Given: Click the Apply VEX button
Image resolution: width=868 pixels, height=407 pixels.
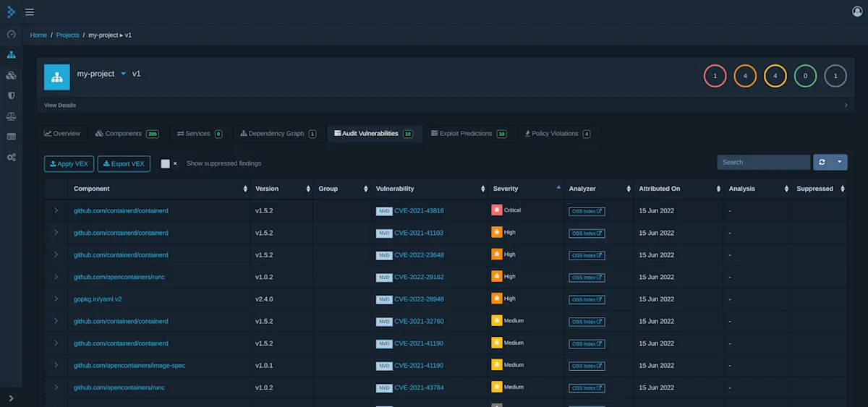Looking at the screenshot, I should (x=69, y=163).
